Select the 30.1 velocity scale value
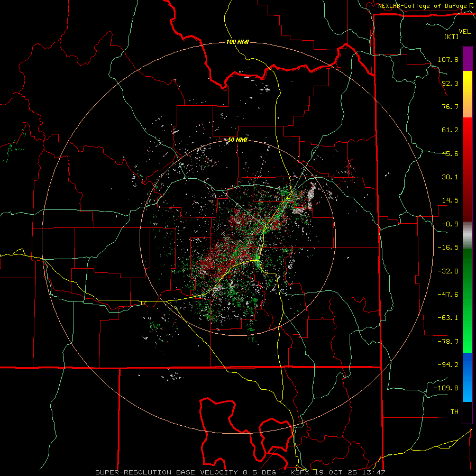This screenshot has width=476, height=476. click(x=450, y=177)
